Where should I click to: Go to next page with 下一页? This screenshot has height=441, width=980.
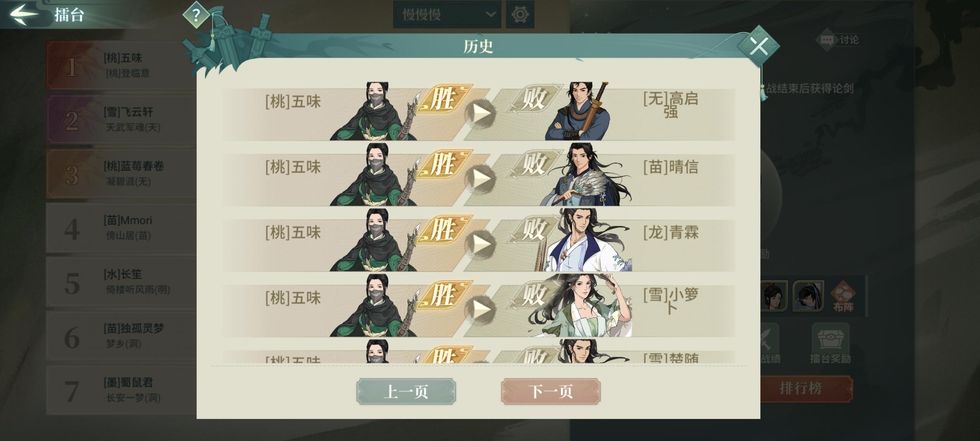550,391
